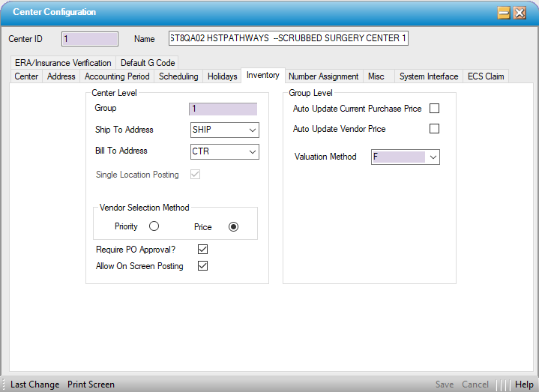Go to the Number Assignment tab
The image size is (539, 392).
[323, 76]
